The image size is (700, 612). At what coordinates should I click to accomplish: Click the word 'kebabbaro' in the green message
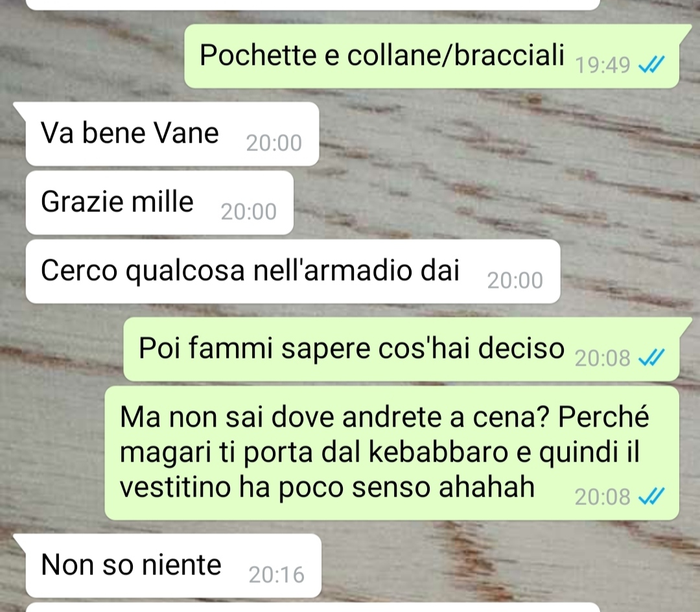click(x=439, y=452)
